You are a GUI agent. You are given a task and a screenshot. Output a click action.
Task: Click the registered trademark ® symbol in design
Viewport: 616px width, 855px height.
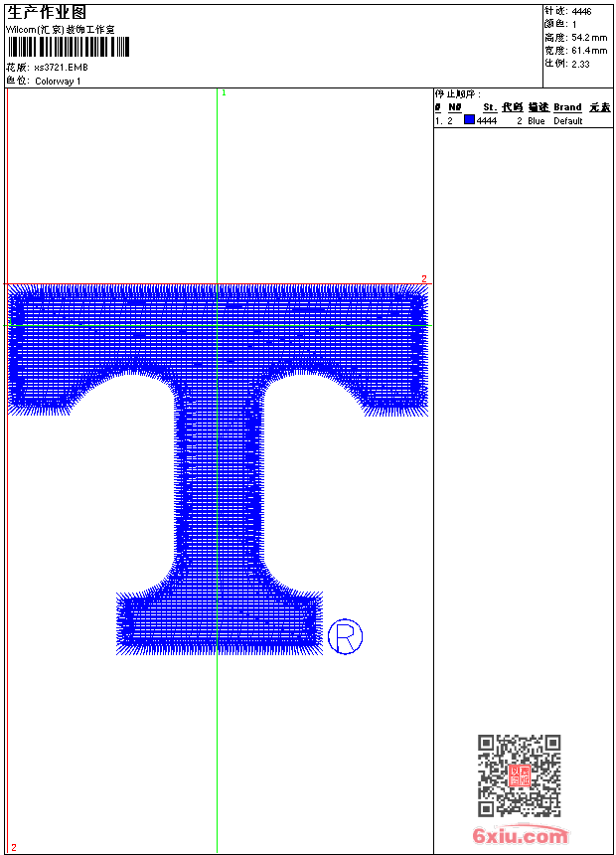pyautogui.click(x=345, y=636)
